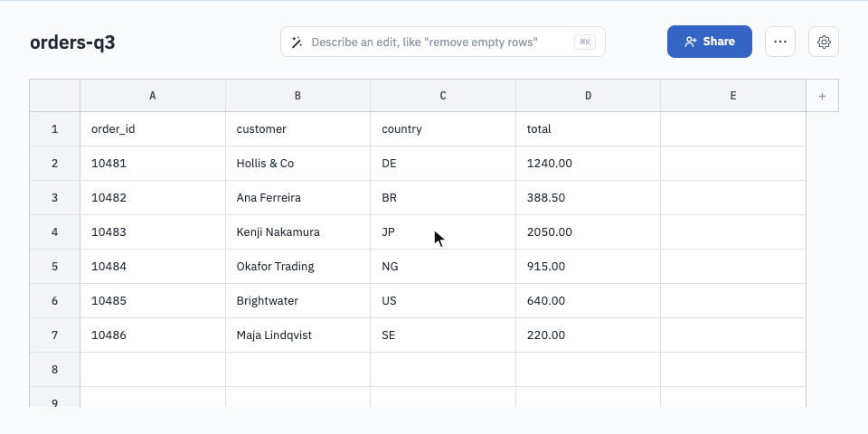Viewport: 868px width, 434px height.
Task: Select column E header
Action: point(733,96)
